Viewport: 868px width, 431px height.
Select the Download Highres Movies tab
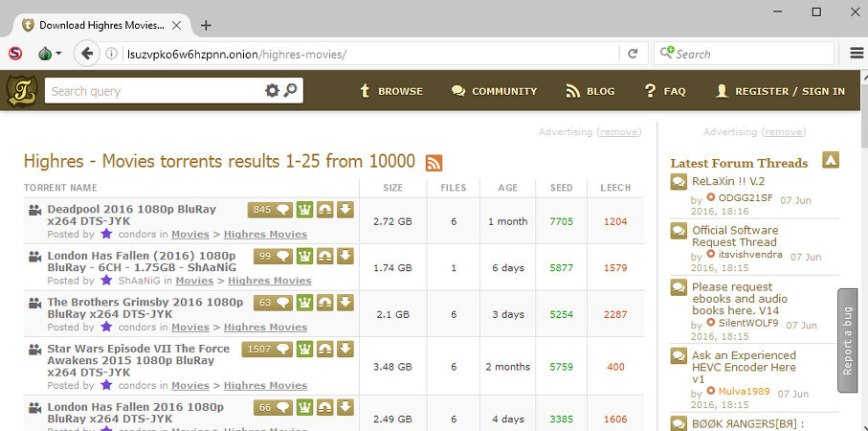pos(102,26)
